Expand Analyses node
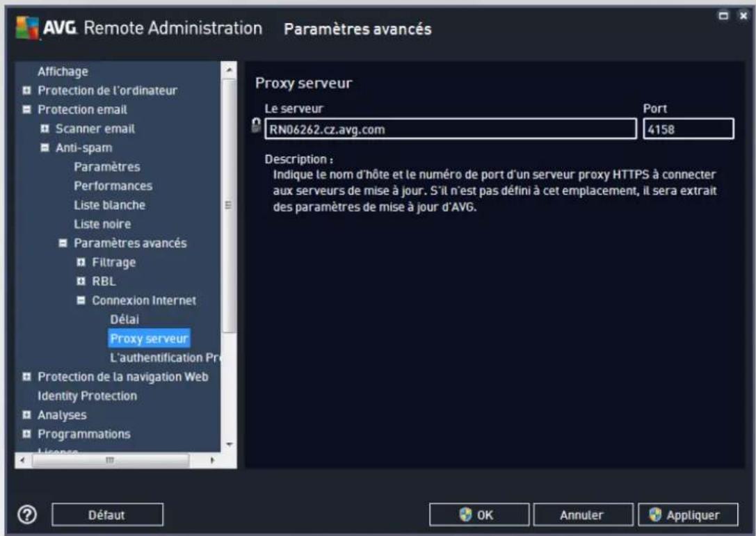 (x=27, y=415)
